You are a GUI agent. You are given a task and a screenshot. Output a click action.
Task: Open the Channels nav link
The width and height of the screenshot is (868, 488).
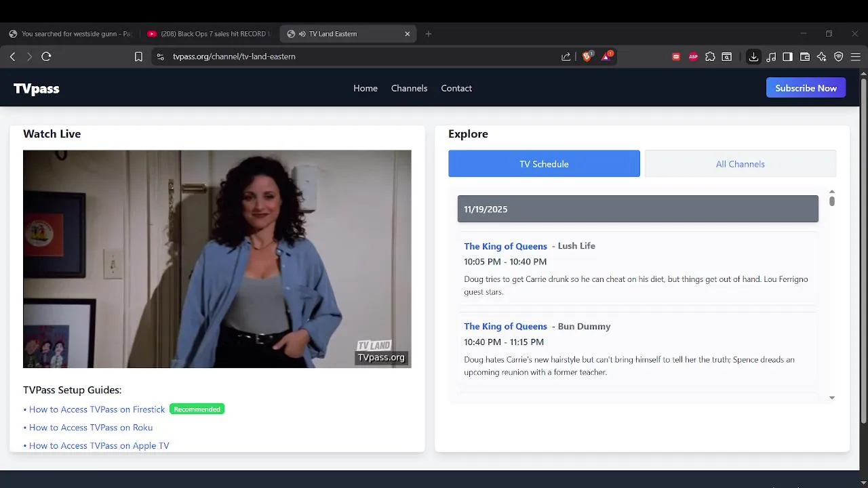pyautogui.click(x=409, y=88)
